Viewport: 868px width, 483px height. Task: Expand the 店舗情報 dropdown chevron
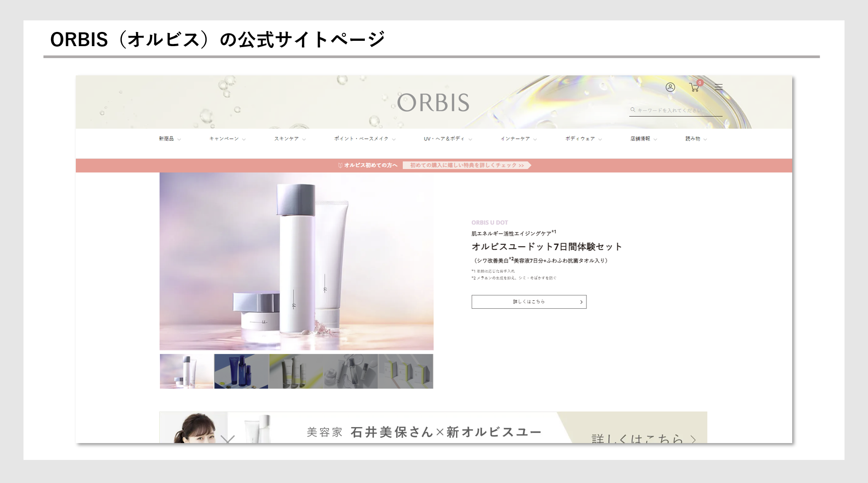click(655, 139)
